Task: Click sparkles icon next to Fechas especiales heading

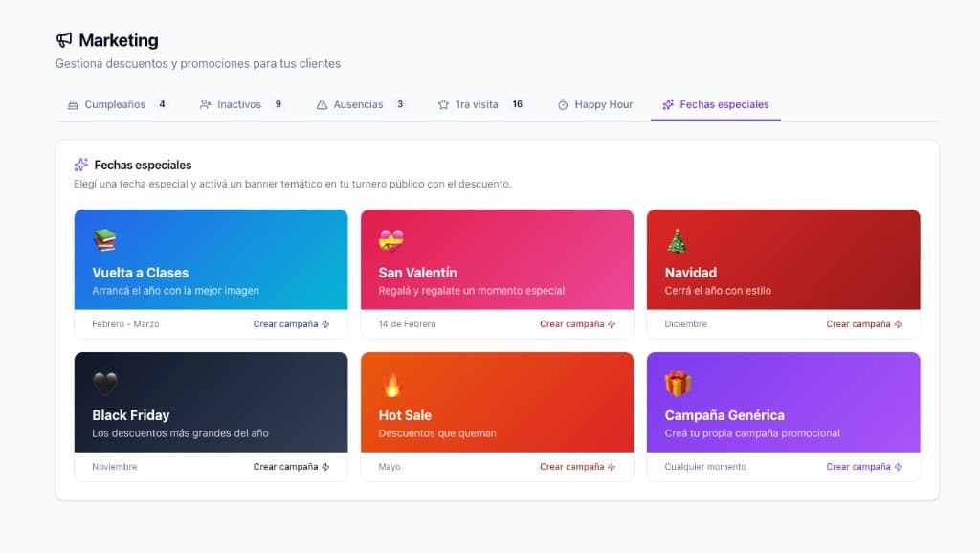Action: 81,165
